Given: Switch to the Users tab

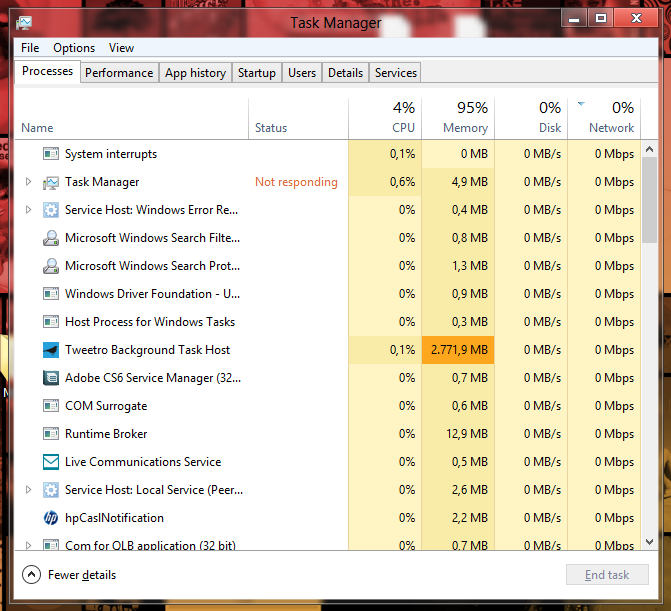Looking at the screenshot, I should pos(302,73).
